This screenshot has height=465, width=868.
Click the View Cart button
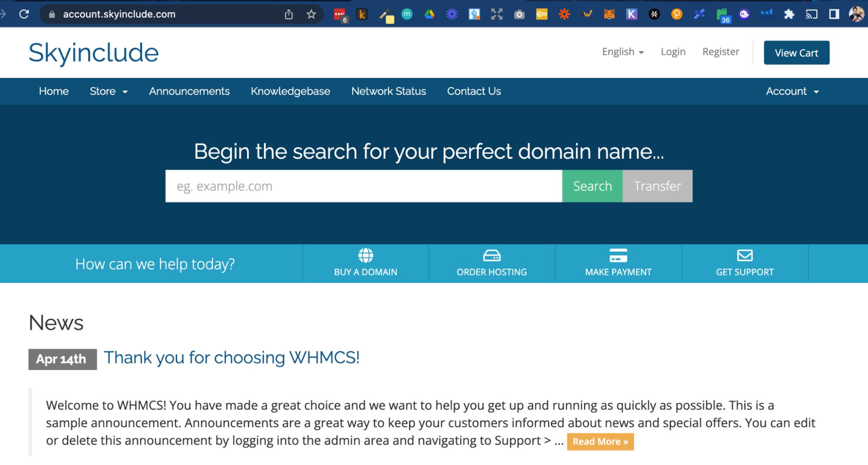[x=796, y=53]
